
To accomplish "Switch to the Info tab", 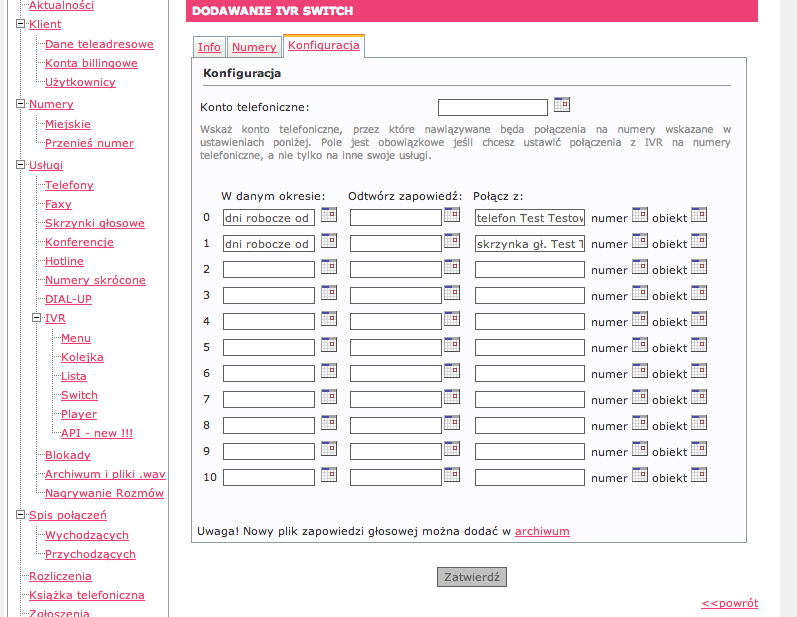I will coord(209,47).
